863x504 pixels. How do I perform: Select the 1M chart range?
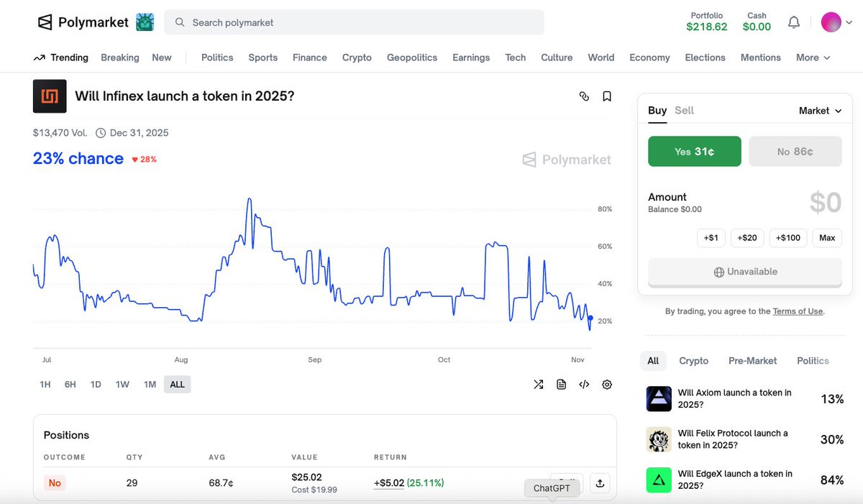click(150, 385)
